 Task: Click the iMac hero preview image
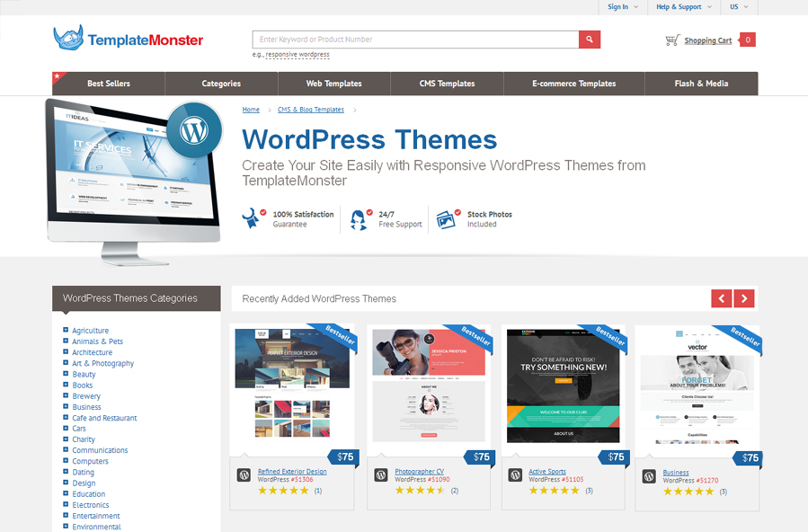tap(134, 181)
